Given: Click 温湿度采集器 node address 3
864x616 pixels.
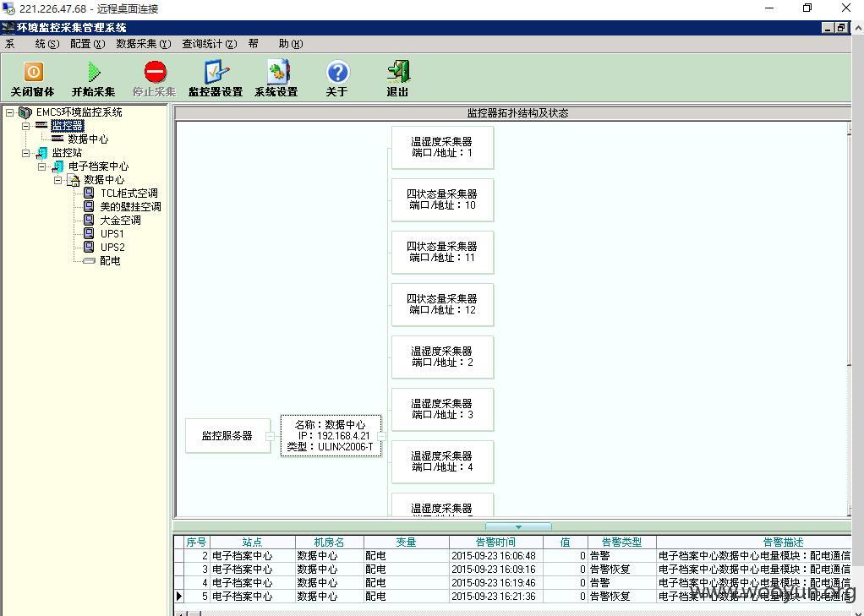Looking at the screenshot, I should point(442,409).
